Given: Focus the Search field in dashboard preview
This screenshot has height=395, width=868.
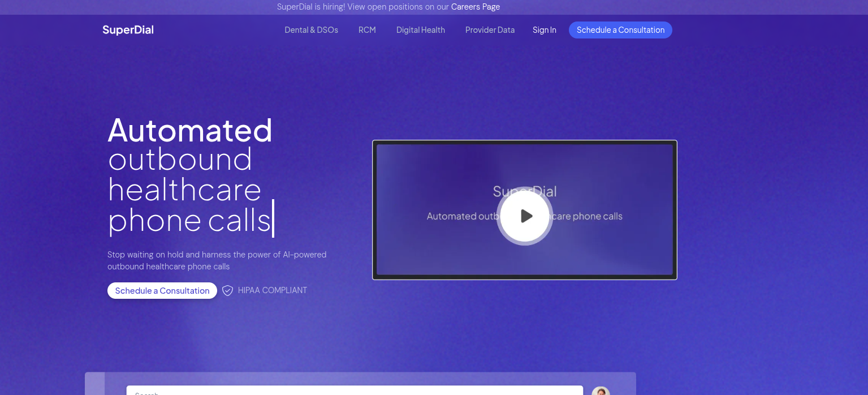Looking at the screenshot, I should click(x=354, y=391).
